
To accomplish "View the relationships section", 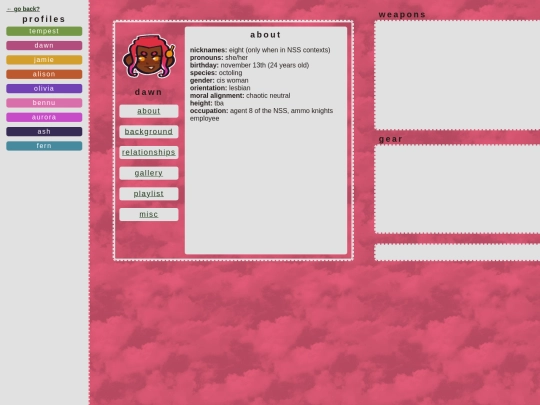I will (149, 152).
